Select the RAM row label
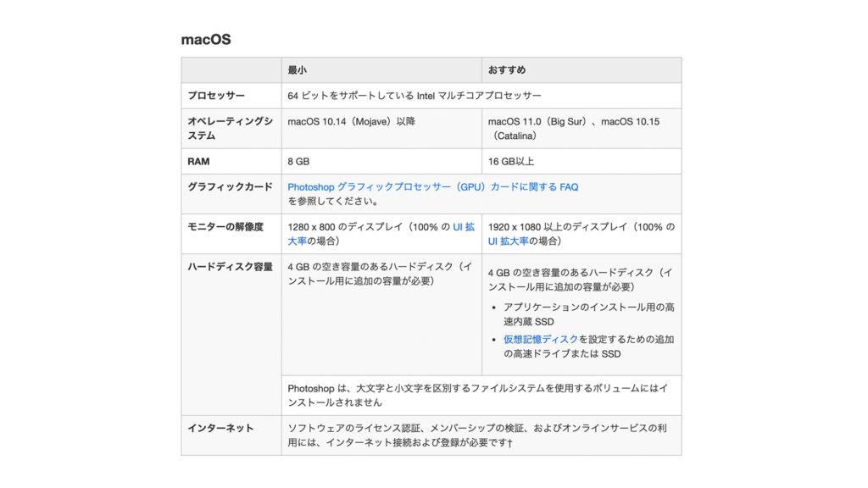868x488 pixels. pos(198,162)
